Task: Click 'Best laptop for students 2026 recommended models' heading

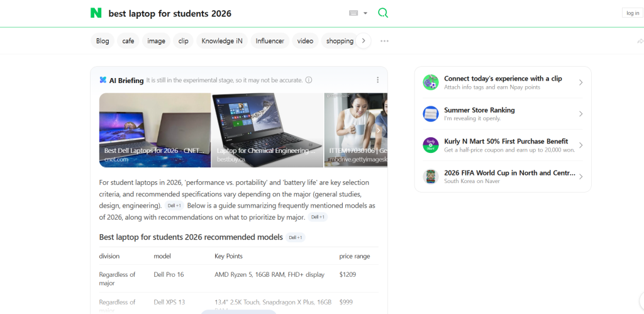Action: pos(191,237)
